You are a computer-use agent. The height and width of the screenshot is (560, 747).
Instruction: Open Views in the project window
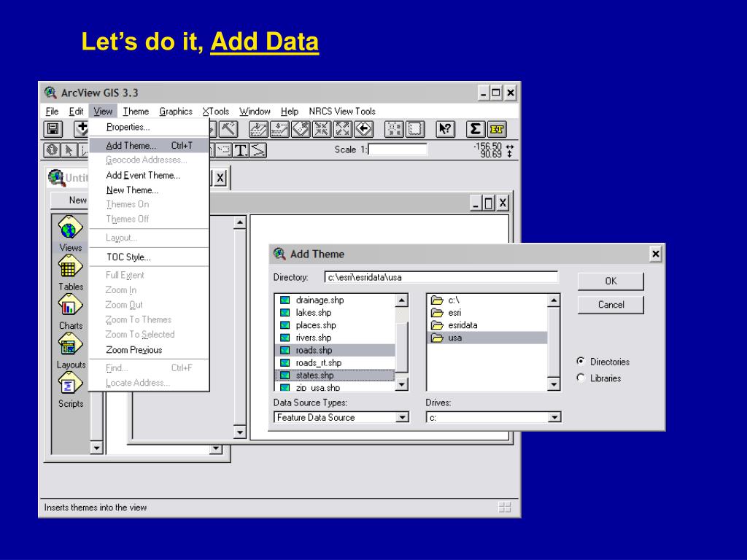[x=71, y=233]
